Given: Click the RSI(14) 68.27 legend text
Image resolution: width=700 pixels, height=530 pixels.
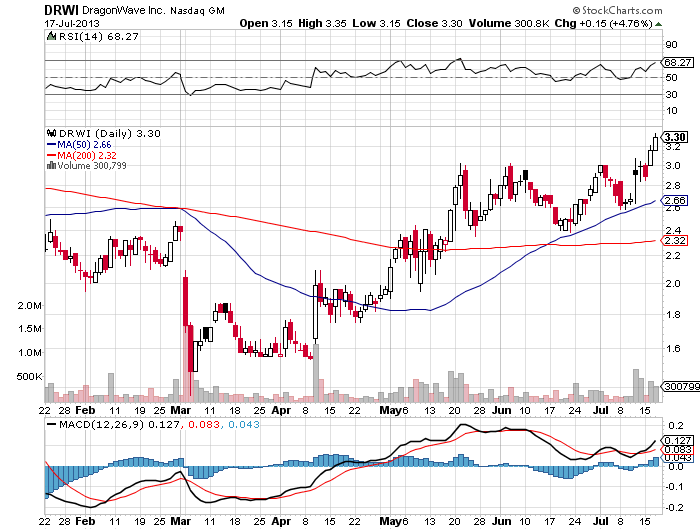Looking at the screenshot, I should (99, 36).
